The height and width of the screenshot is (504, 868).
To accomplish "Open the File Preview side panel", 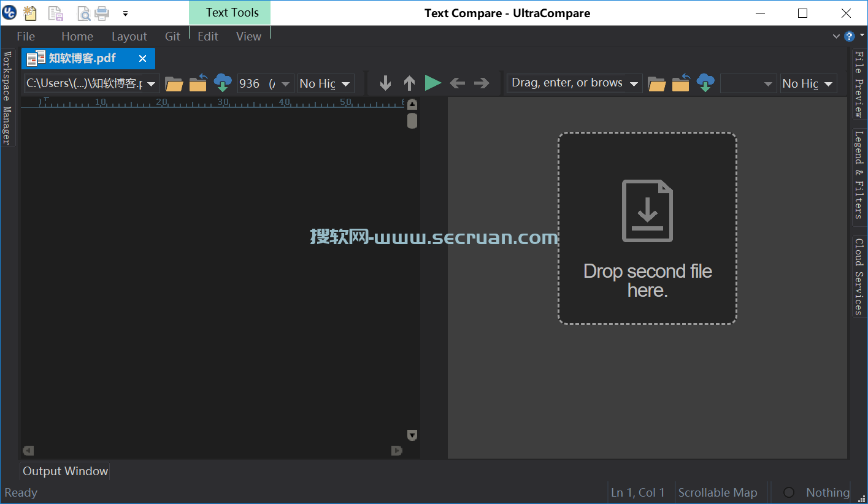I will click(859, 84).
